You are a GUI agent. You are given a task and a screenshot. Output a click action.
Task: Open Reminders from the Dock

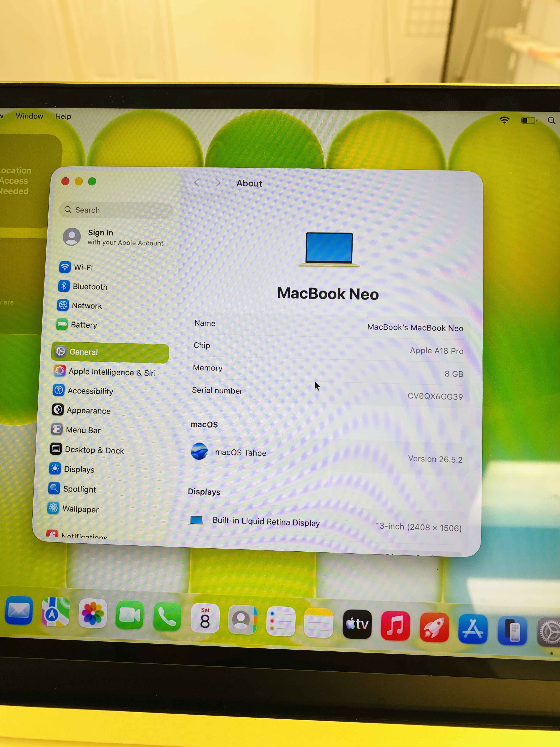pos(281,621)
